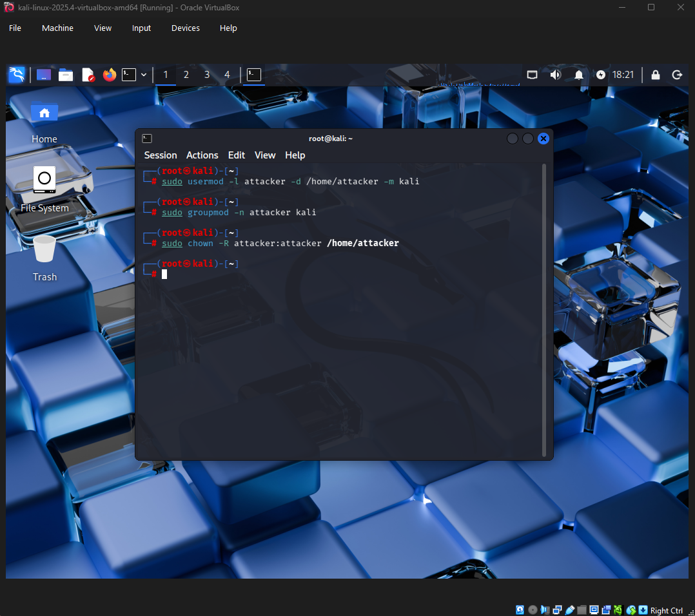Open the Kali applications menu

click(16, 75)
